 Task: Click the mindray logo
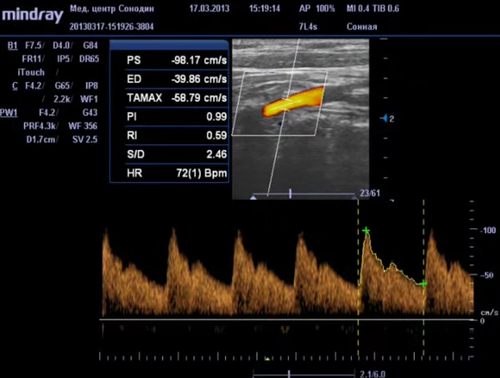[32, 15]
